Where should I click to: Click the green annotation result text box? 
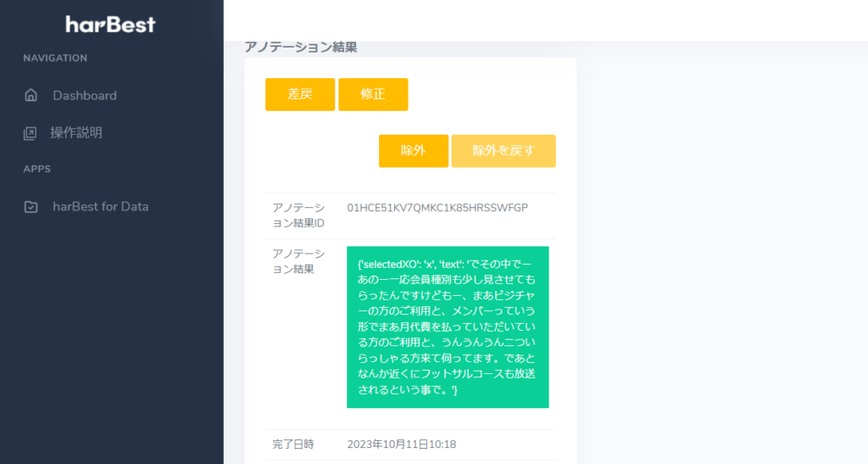448,327
